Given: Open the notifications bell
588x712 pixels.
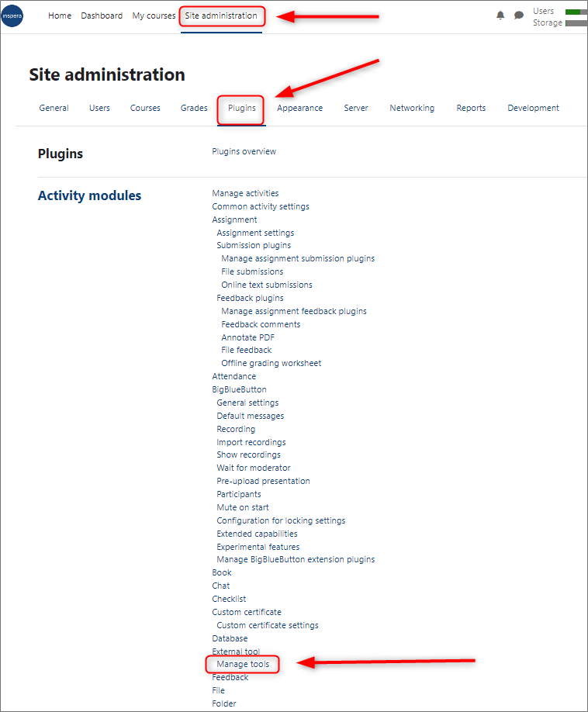Looking at the screenshot, I should [x=500, y=16].
